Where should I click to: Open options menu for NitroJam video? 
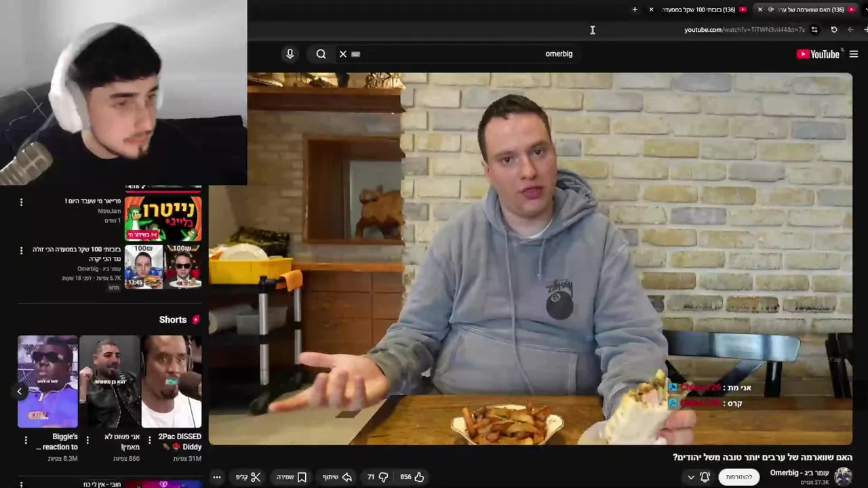21,202
